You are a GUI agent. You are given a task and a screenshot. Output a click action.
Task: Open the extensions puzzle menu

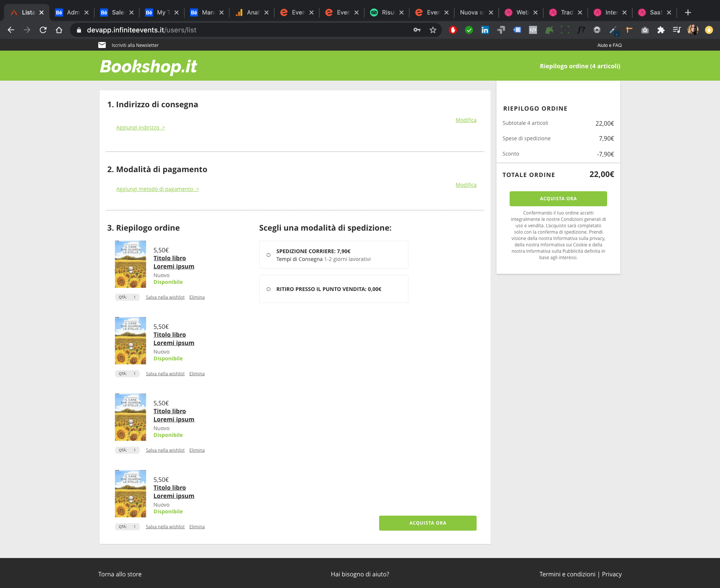click(x=661, y=30)
